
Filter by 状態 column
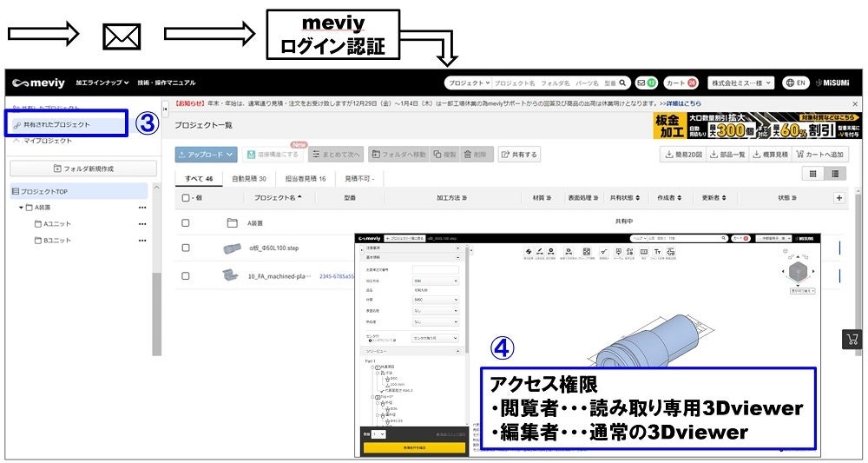click(787, 198)
